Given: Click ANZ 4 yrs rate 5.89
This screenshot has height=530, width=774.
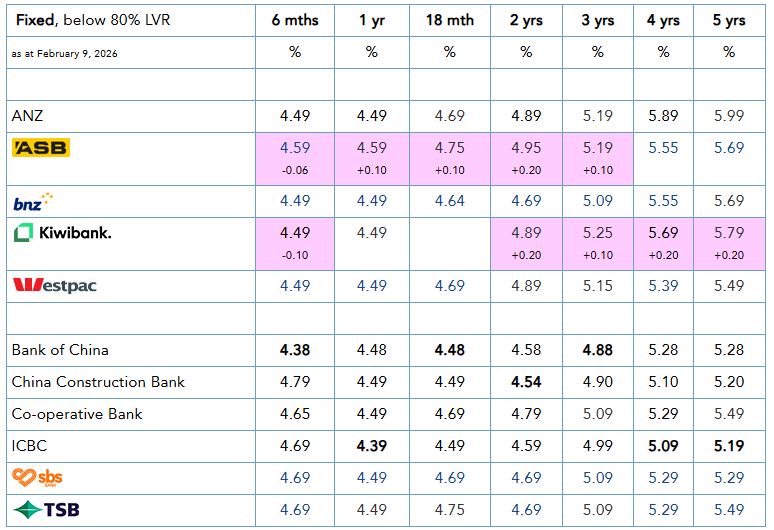Looking at the screenshot, I should (x=663, y=115).
